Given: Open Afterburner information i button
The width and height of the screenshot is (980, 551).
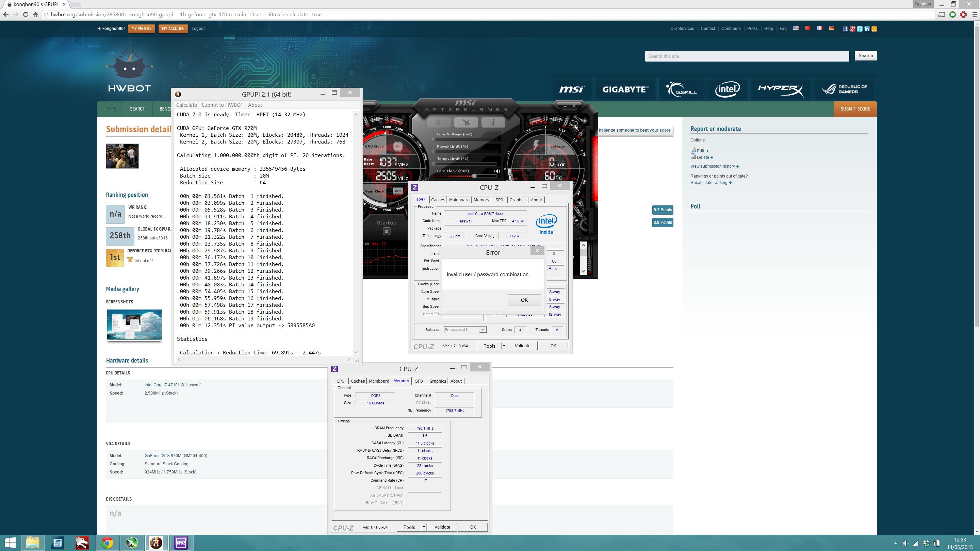Looking at the screenshot, I should [493, 122].
